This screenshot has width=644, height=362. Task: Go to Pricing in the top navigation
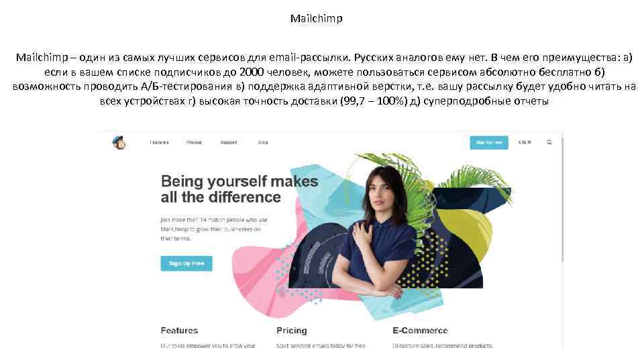(194, 142)
